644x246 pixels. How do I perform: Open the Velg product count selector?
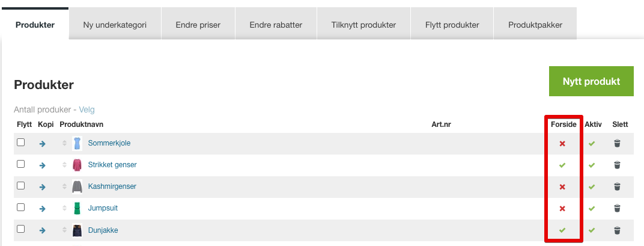(x=87, y=110)
